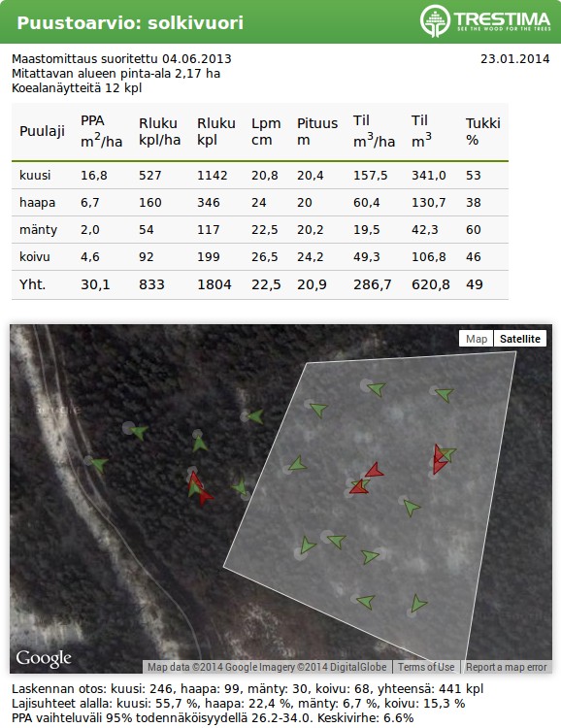The width and height of the screenshot is (561, 728).
Task: Click the Tukki % column header
Action: click(483, 131)
